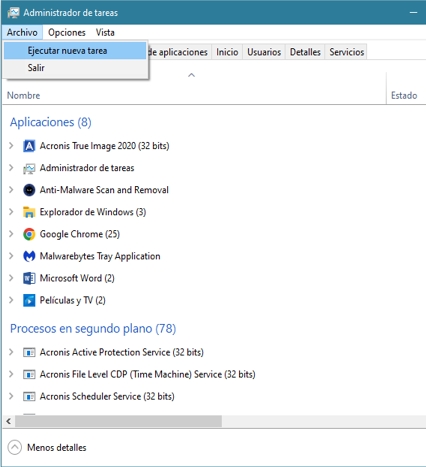Minimize the Administrador de tareas window
Screen dimensions: 426x467
click(x=413, y=13)
